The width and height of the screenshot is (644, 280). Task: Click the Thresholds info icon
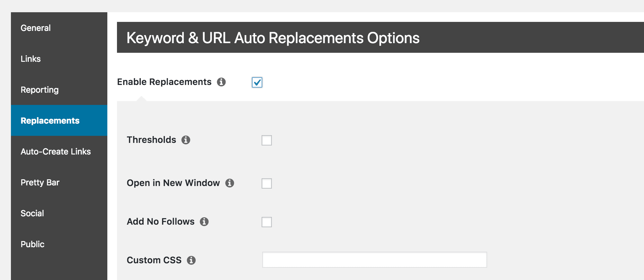(x=186, y=140)
